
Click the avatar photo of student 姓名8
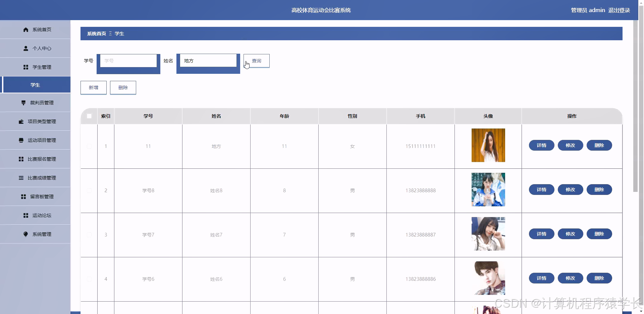coord(488,190)
